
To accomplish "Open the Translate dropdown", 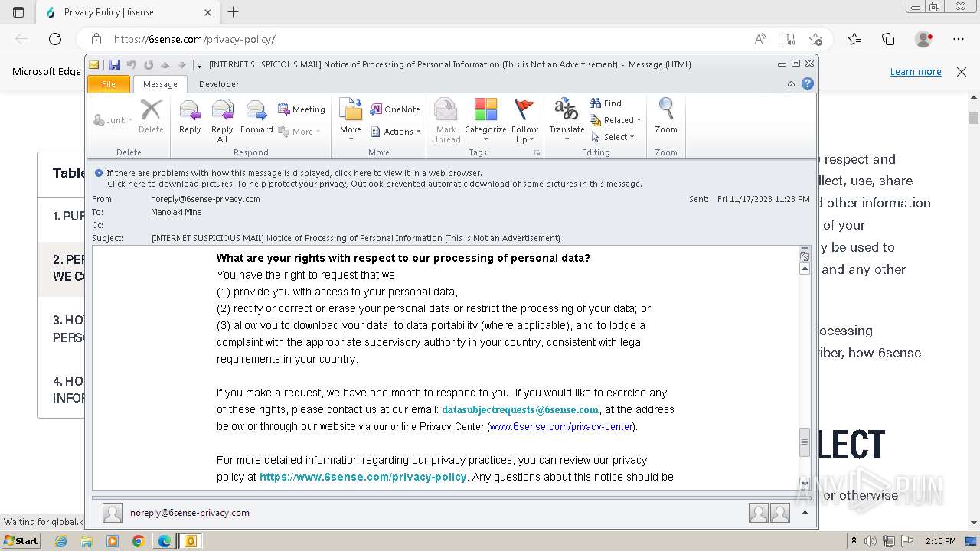I will click(567, 121).
